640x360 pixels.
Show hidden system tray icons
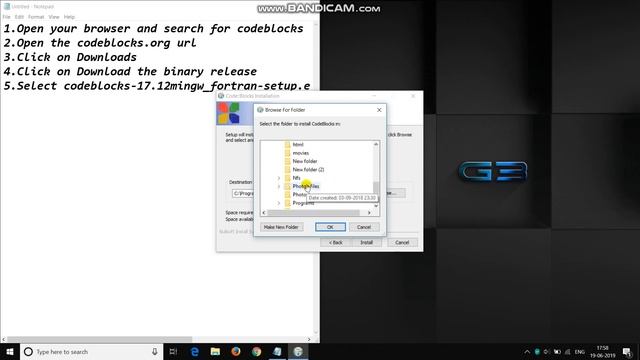click(x=527, y=352)
